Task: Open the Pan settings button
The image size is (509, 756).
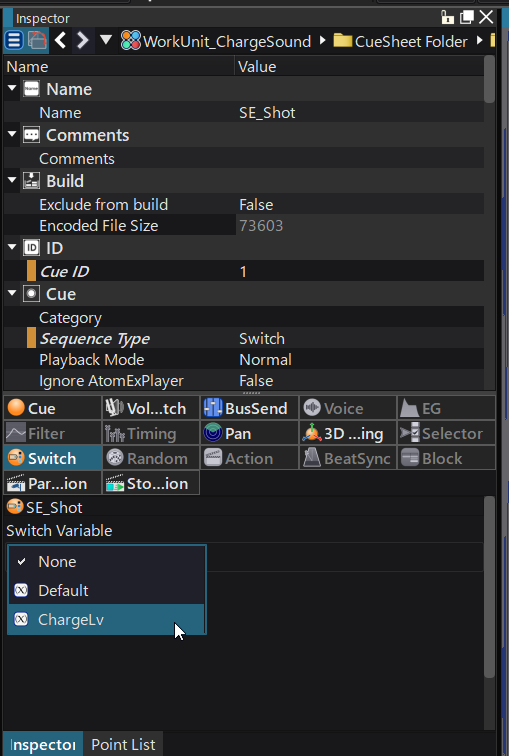Action: tap(249, 433)
